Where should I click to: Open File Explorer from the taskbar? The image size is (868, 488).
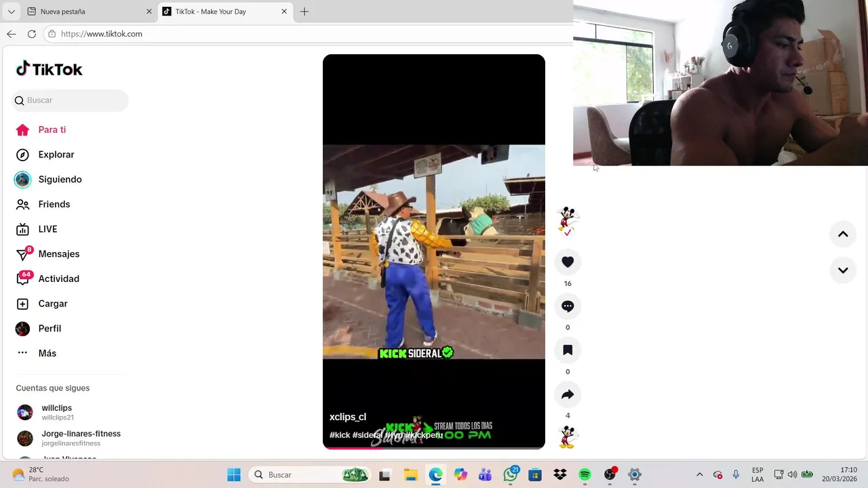pyautogui.click(x=410, y=474)
